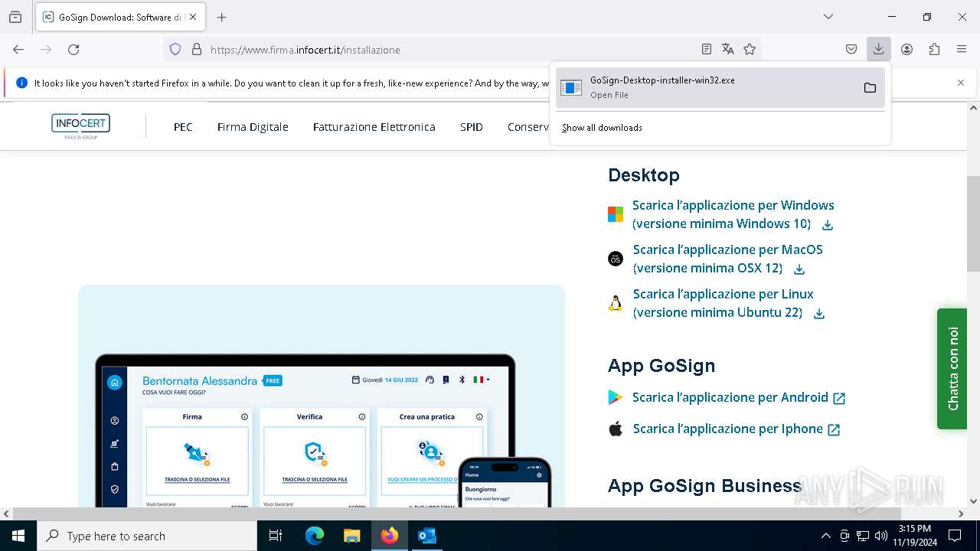Image resolution: width=980 pixels, height=551 pixels.
Task: Go back to previous page
Action: click(x=18, y=50)
